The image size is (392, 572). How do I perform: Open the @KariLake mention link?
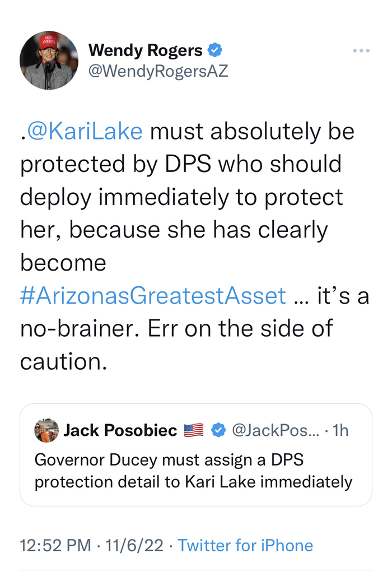(85, 131)
